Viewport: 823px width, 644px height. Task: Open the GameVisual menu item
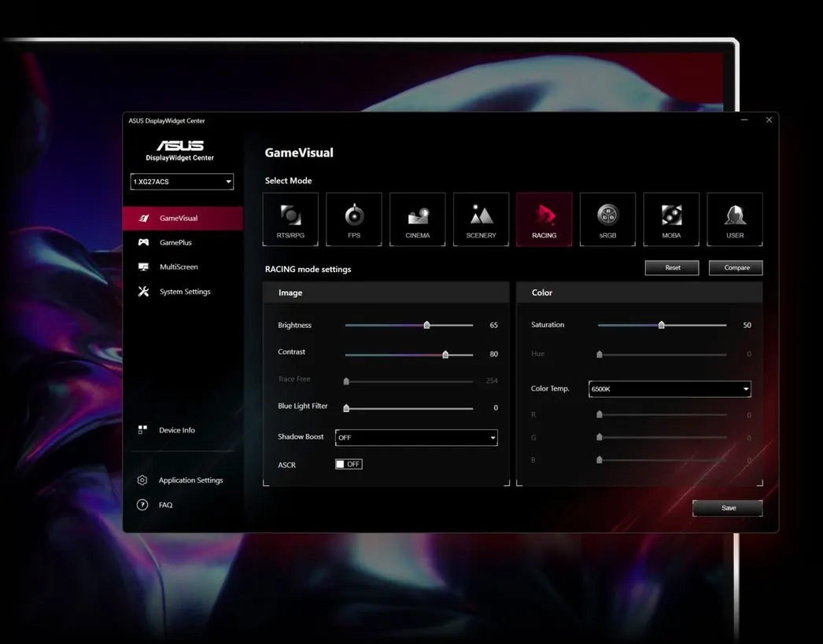point(183,218)
